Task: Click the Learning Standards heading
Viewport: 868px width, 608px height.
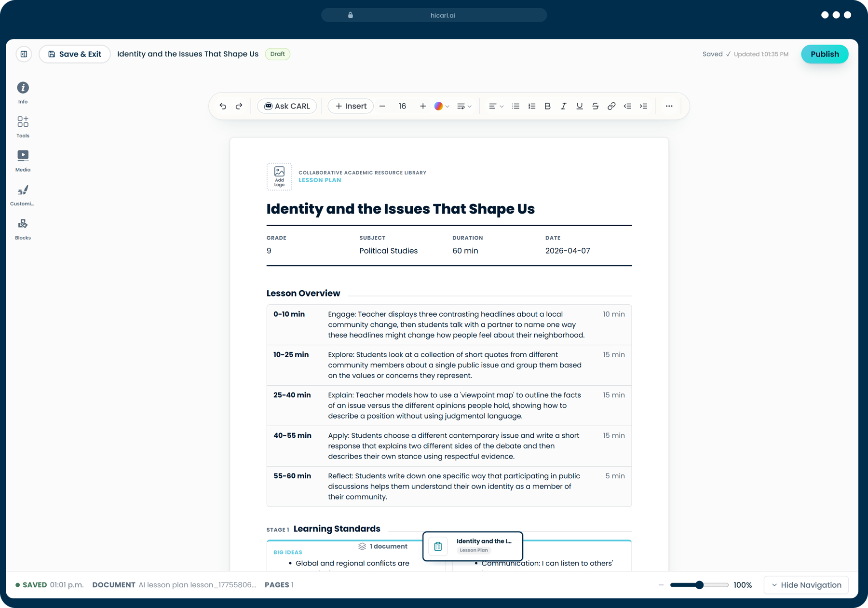Action: pyautogui.click(x=337, y=528)
